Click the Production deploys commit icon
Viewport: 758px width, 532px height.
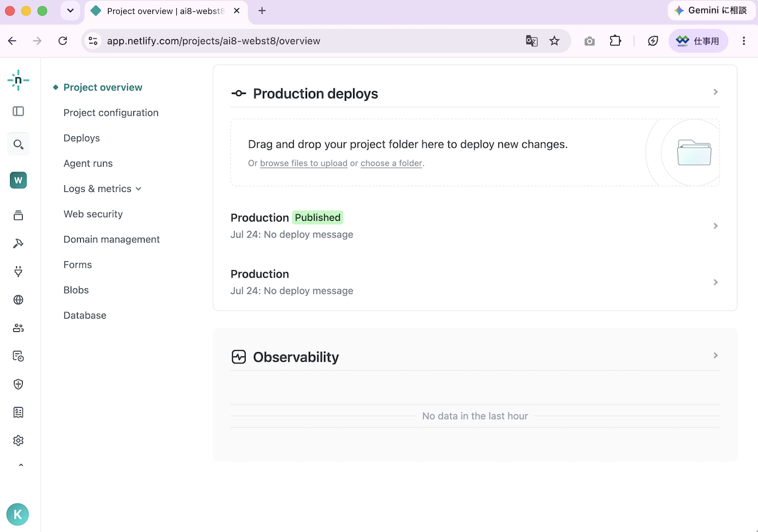click(x=238, y=93)
